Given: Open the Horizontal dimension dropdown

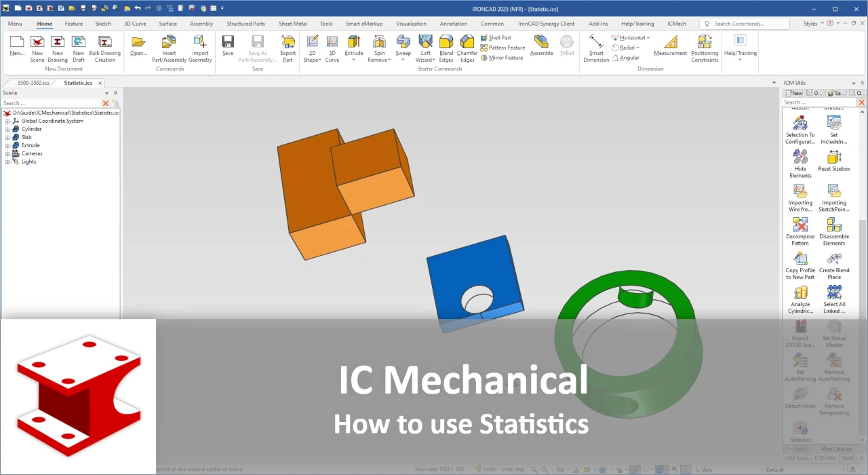Looking at the screenshot, I should click(648, 38).
